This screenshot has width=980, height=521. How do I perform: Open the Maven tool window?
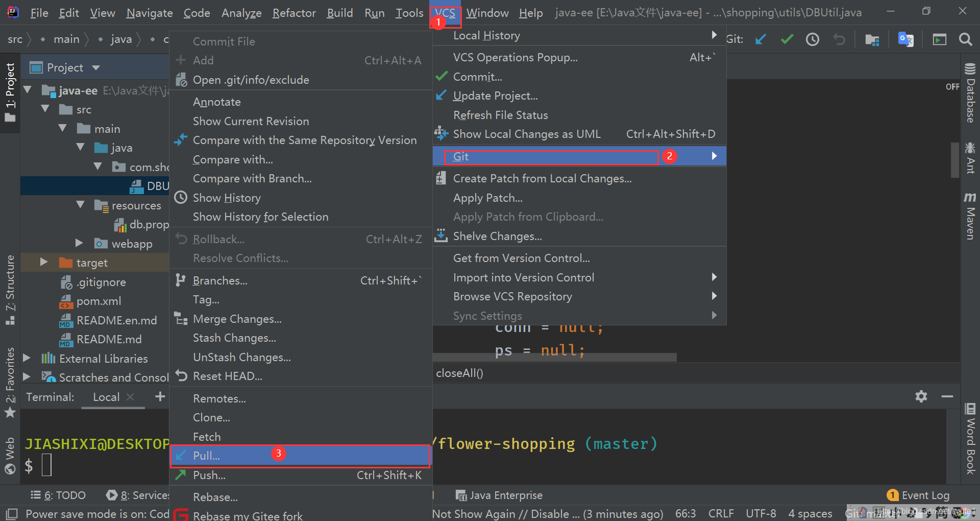(x=970, y=216)
